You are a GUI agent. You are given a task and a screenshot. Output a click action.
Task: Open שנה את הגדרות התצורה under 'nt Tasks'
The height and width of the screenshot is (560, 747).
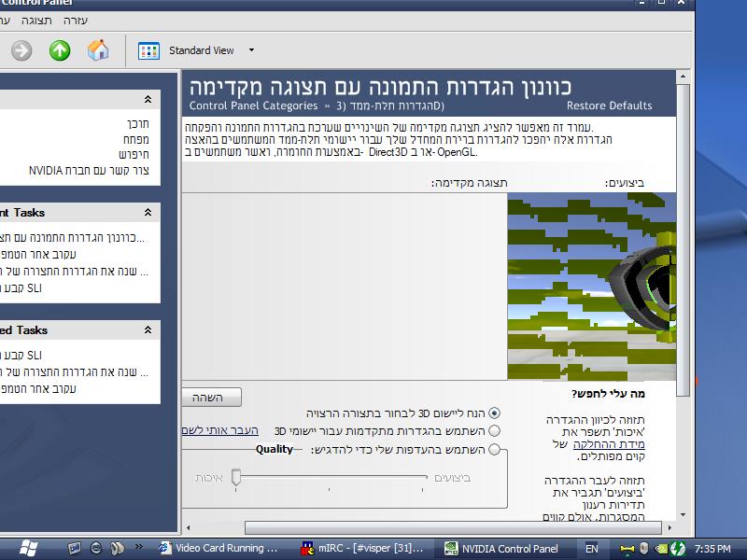(75, 272)
